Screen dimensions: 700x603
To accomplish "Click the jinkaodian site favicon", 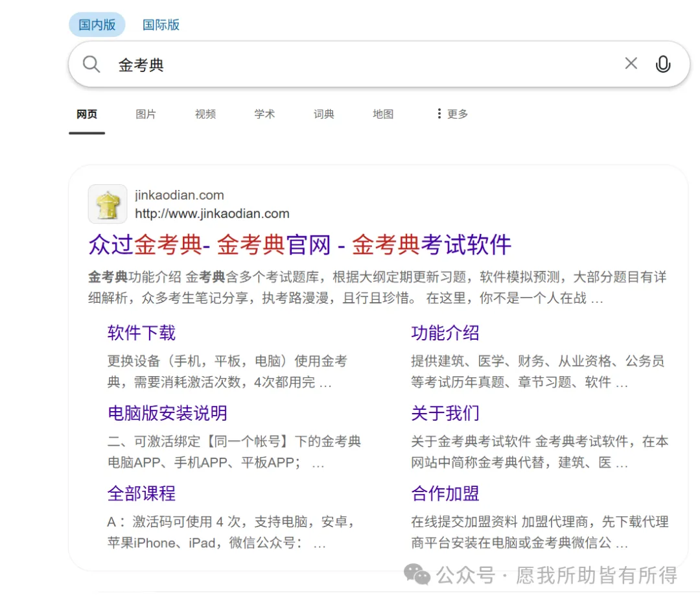I will point(108,204).
